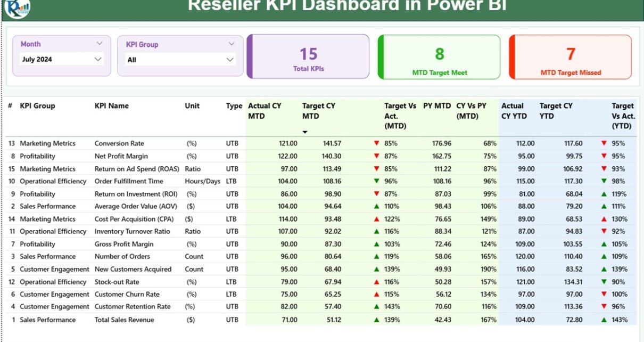This screenshot has height=342, width=644.
Task: Click the company logo in the title bar
Action: [x=17, y=7]
